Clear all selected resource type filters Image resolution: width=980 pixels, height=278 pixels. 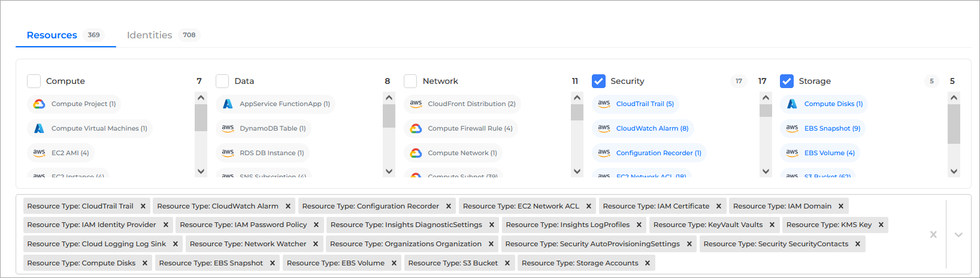pos(933,235)
